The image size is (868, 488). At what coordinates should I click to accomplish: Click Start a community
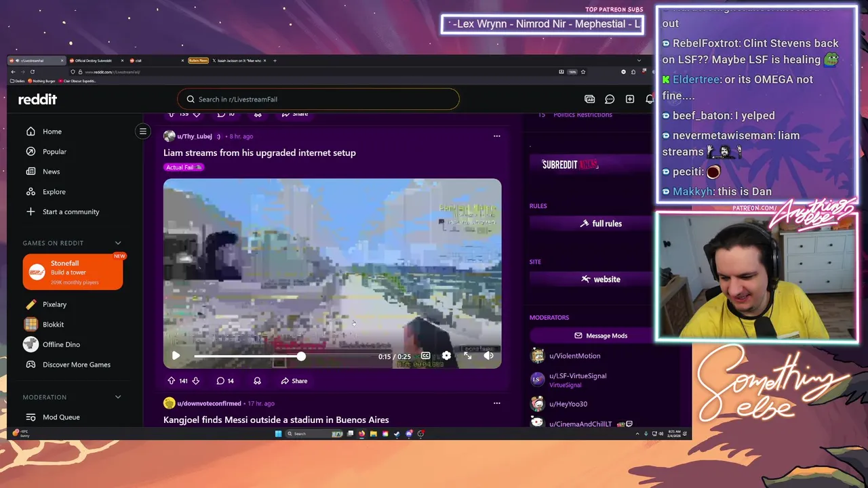click(71, 211)
